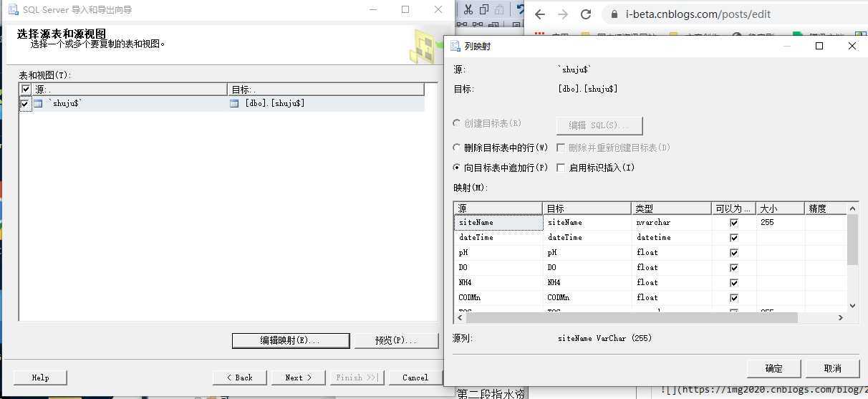868x399 pixels.
Task: Click the destination table icon beside [dbo].[shuju$]
Action: tap(234, 104)
